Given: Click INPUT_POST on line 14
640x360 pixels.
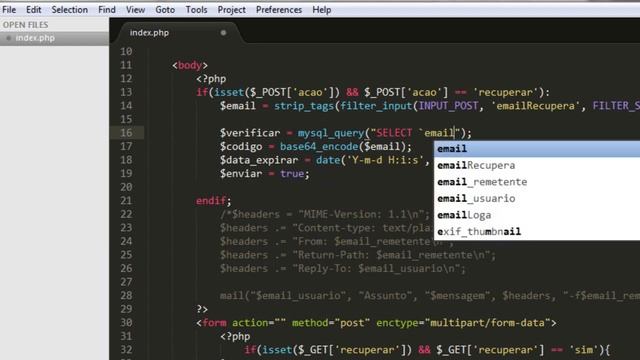Looking at the screenshot, I should click(x=448, y=106).
